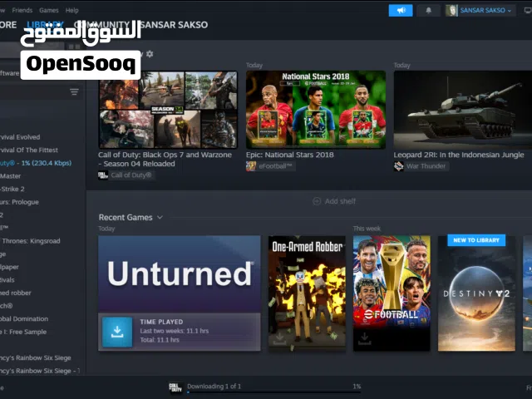Viewport: 532px width, 399px height.
Task: Click the NEW TO LIBRARY badge on Destiny 2
Action: [x=476, y=240]
